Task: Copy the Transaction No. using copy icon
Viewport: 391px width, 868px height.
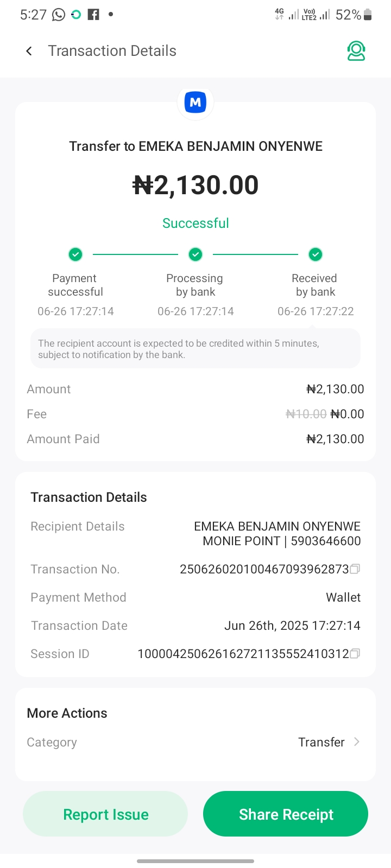Action: pyautogui.click(x=355, y=569)
